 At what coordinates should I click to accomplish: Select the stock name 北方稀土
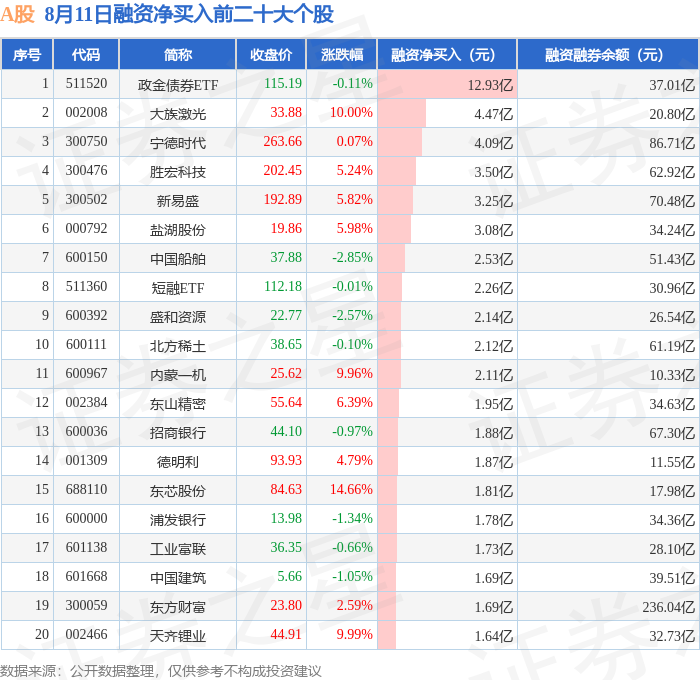tap(178, 346)
